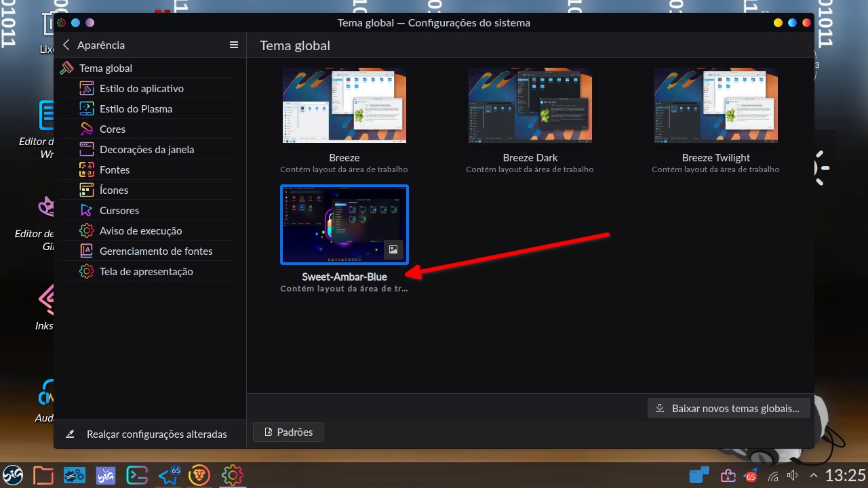Click System Settings gear icon in taskbar

[232, 476]
